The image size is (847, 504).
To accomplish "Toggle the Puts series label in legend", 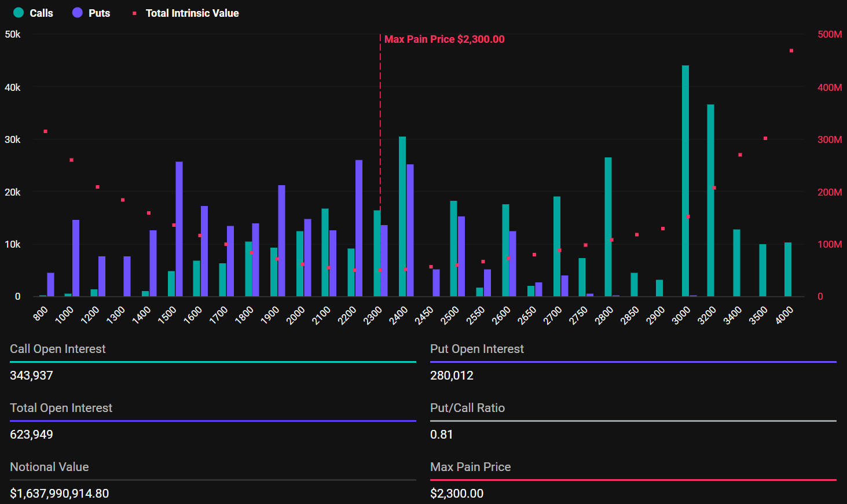I will (x=99, y=13).
